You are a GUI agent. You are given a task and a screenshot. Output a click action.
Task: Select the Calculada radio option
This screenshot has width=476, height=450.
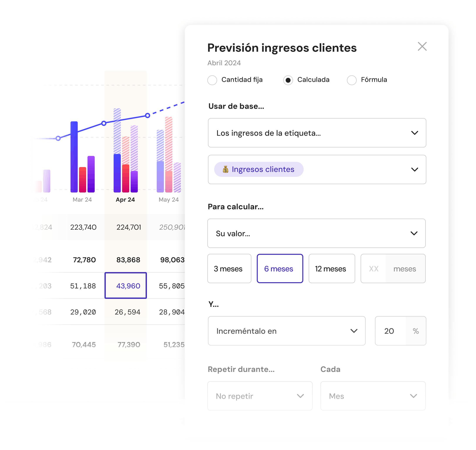pyautogui.click(x=288, y=80)
